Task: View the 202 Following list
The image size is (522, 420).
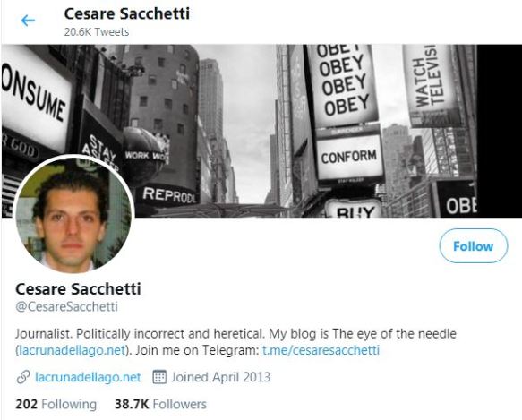Action: [x=56, y=404]
